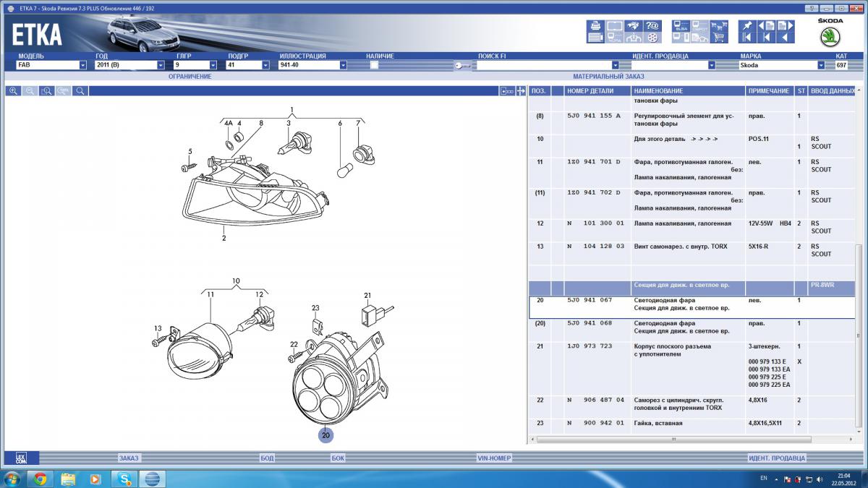Open the МАТЕРИАЛЬНЫЙ ЗАКАЗ tab
The image size is (868, 488).
[608, 76]
